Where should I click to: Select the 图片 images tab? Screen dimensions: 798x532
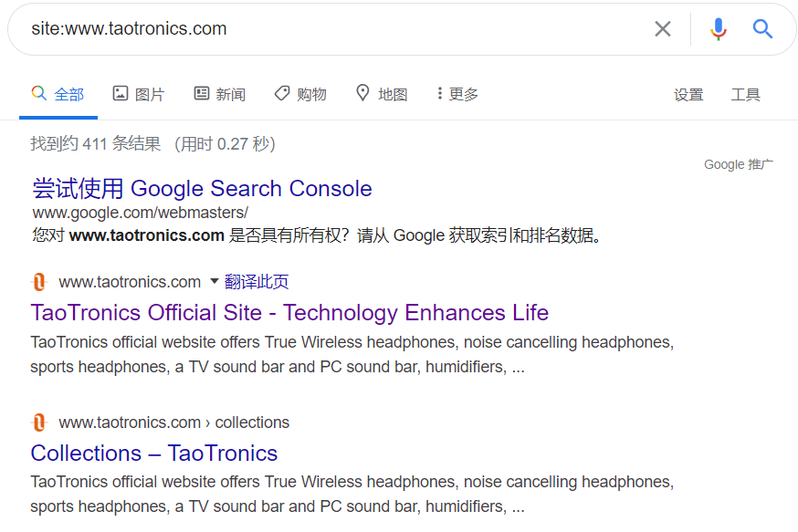(139, 94)
